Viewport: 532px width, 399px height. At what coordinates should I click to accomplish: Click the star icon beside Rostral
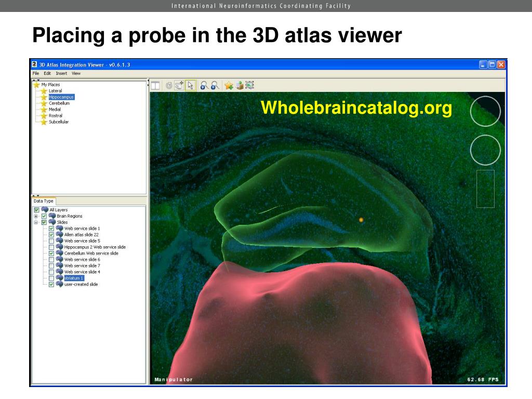[44, 116]
